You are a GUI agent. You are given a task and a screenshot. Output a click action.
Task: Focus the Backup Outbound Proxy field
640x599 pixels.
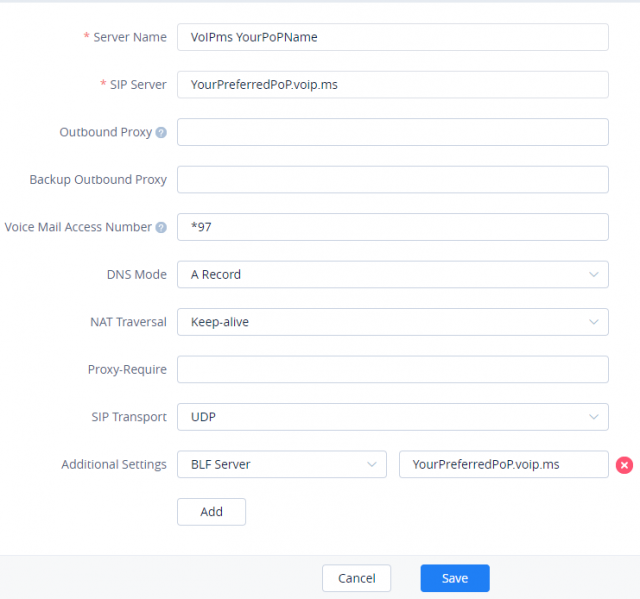(x=393, y=180)
